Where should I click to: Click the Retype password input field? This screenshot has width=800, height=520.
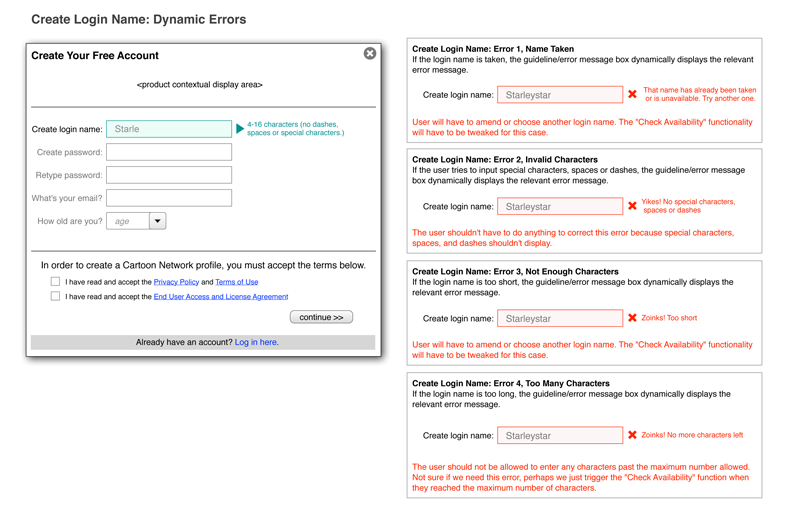(169, 175)
